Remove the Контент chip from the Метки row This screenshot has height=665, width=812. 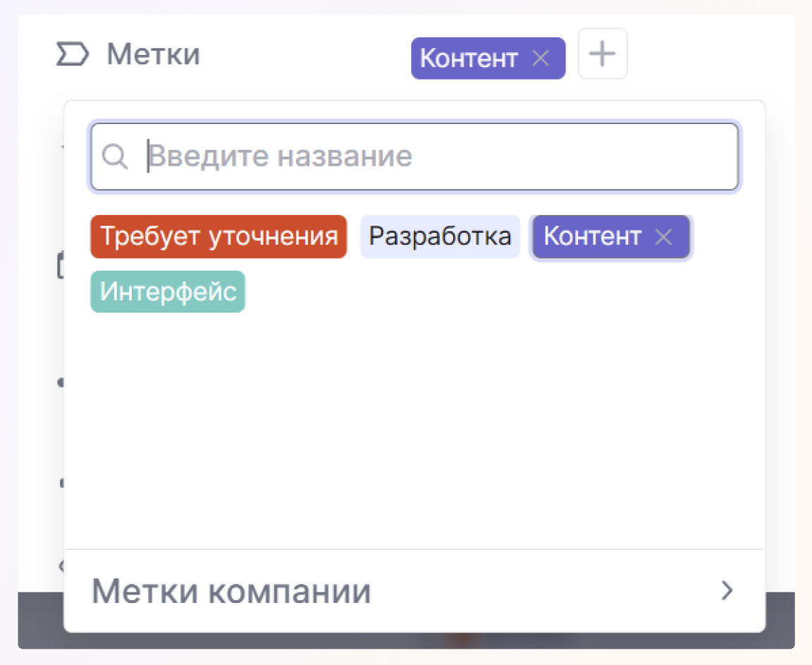[x=541, y=59]
